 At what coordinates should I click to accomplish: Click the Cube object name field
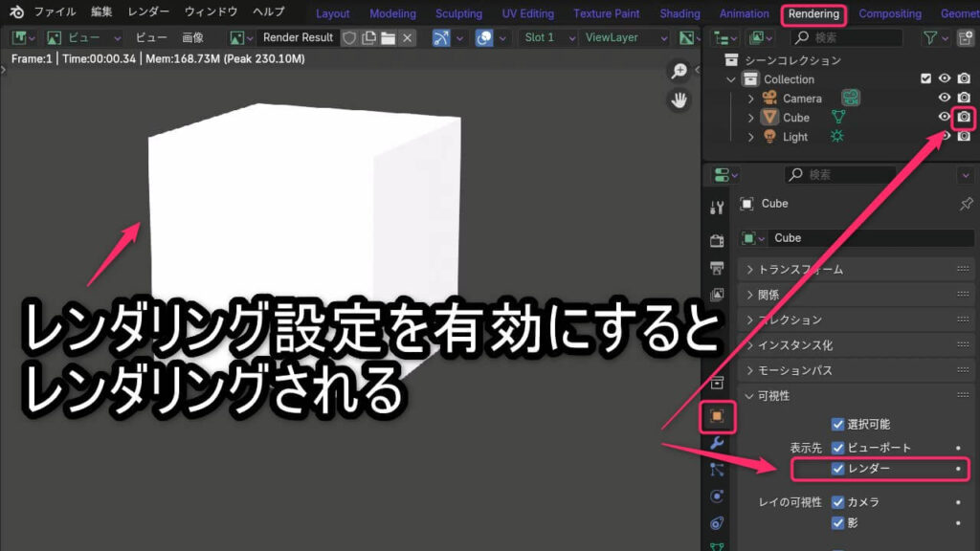pos(871,238)
